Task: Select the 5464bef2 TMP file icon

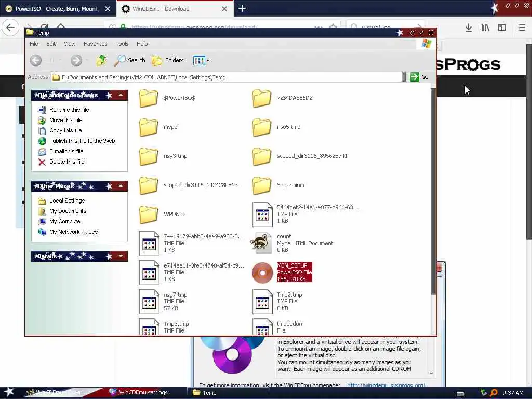Action: [x=262, y=215]
